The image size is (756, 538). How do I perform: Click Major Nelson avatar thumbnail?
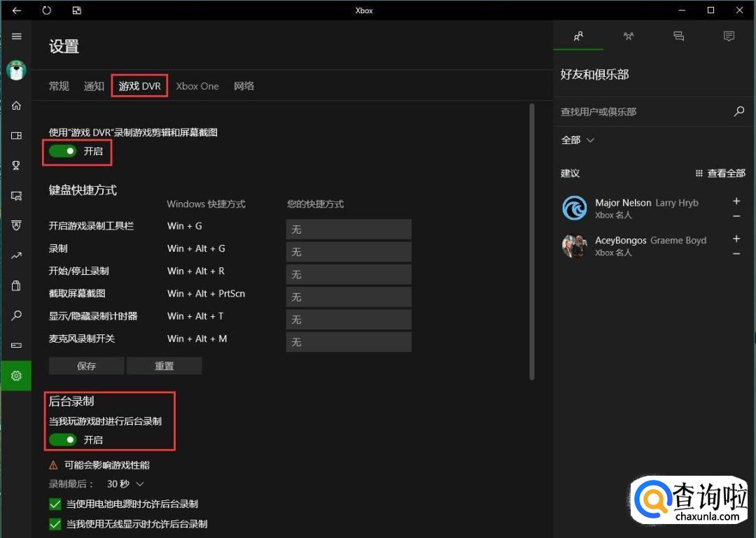[x=575, y=208]
